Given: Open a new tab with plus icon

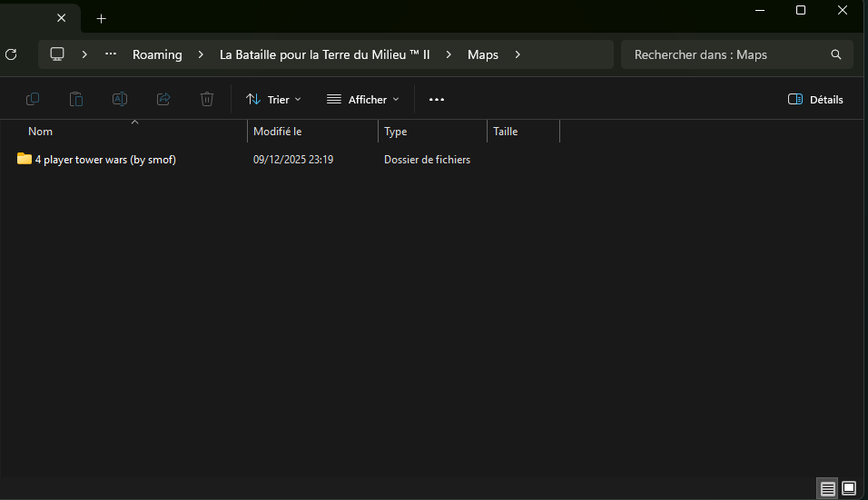Looking at the screenshot, I should point(101,18).
